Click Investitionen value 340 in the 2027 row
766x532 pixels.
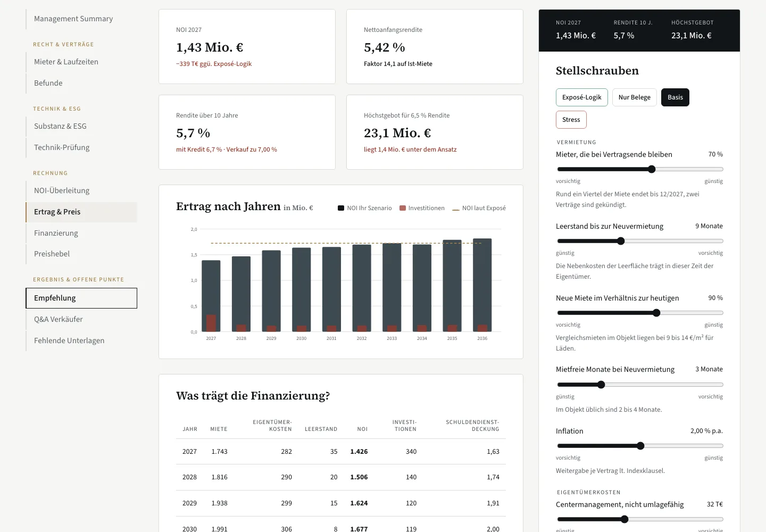(x=411, y=452)
